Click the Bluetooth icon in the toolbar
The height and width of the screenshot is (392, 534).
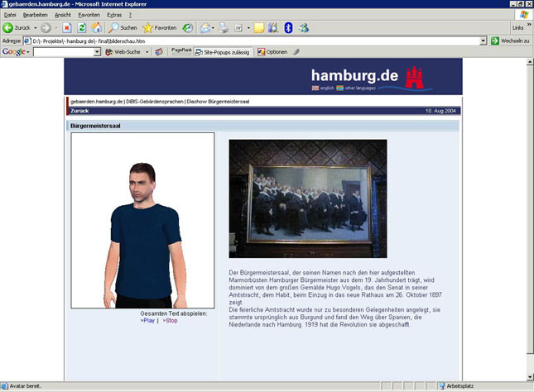(288, 28)
